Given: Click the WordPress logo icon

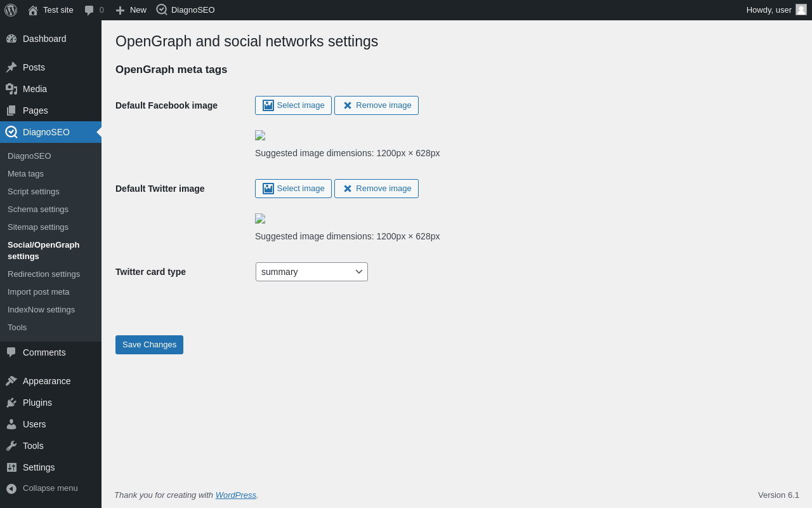Looking at the screenshot, I should click(x=11, y=10).
